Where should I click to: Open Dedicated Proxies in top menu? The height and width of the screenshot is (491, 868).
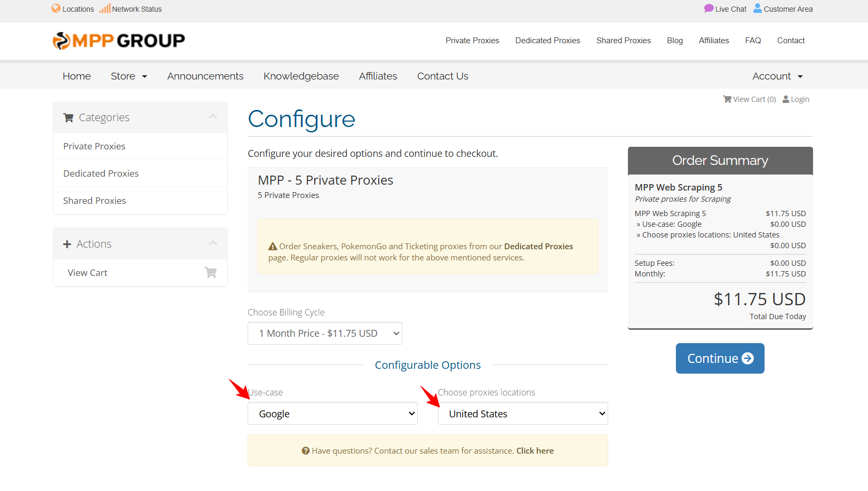pyautogui.click(x=548, y=41)
